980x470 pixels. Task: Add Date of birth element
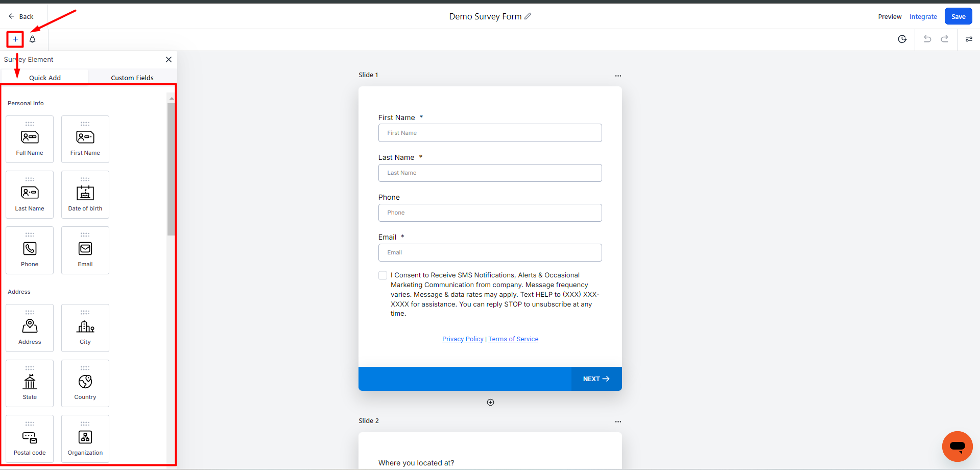[85, 195]
